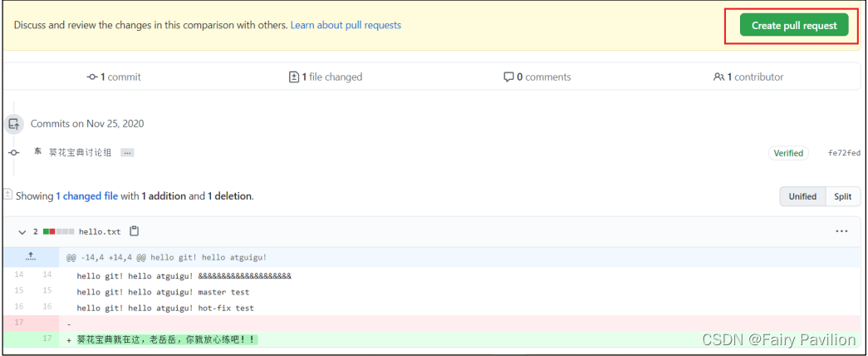Show the 1 contributor tab
The height and width of the screenshot is (356, 868).
point(748,77)
